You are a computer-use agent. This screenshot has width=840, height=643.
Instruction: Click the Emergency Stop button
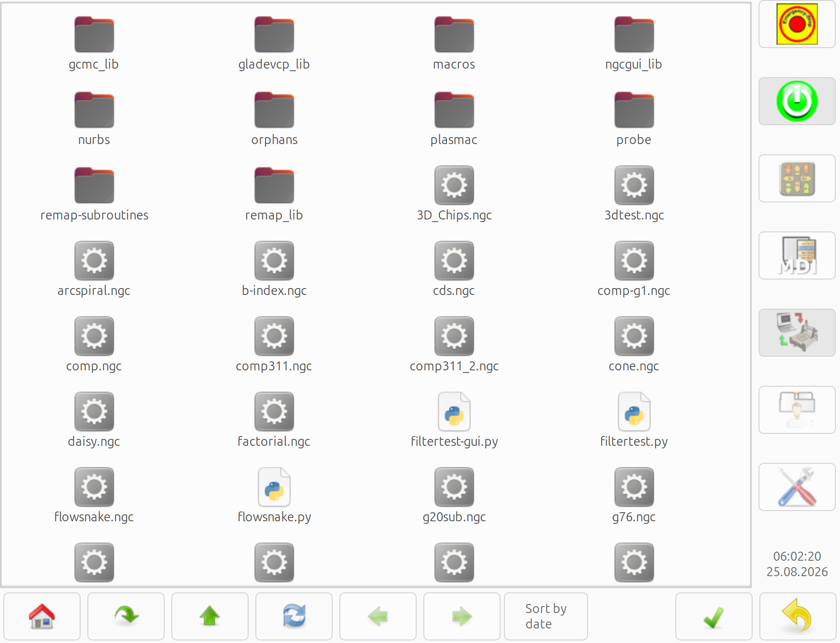tap(797, 24)
